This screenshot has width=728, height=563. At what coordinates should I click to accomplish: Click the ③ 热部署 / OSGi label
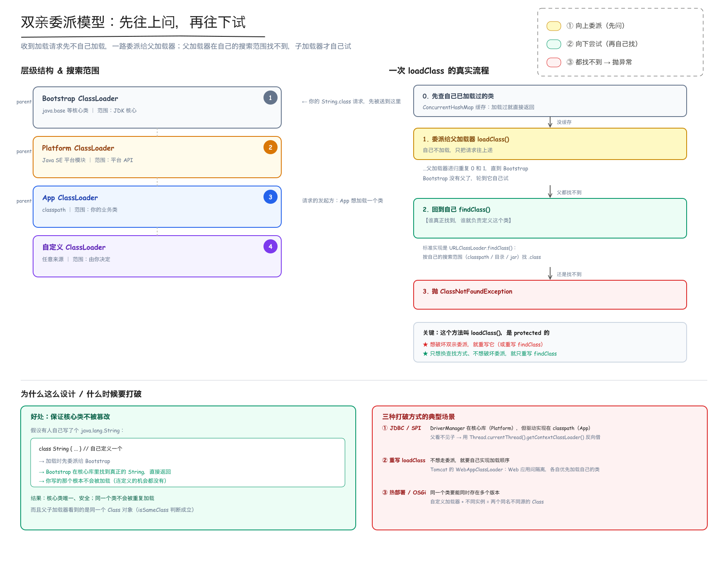[404, 493]
